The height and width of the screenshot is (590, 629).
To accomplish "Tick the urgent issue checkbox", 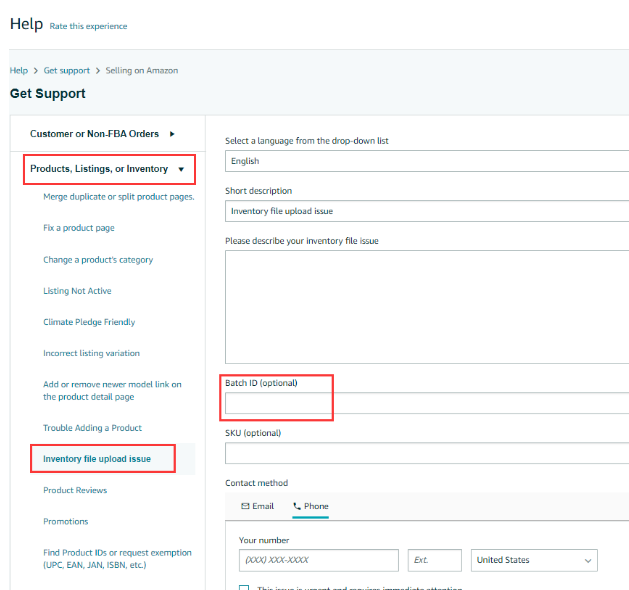I will (244, 588).
